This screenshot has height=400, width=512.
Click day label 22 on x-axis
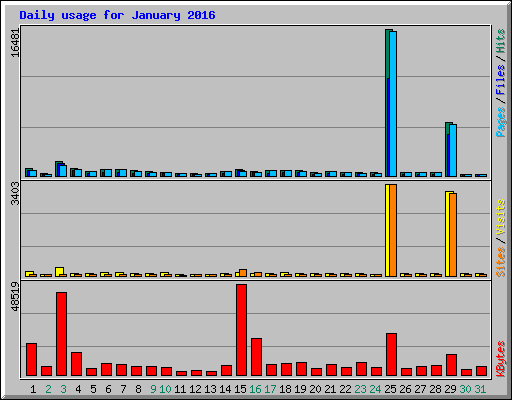(345, 389)
